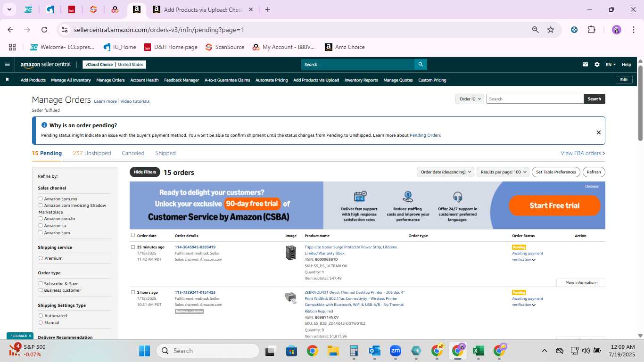Open More information menu for Tripp Lite order

point(581,283)
